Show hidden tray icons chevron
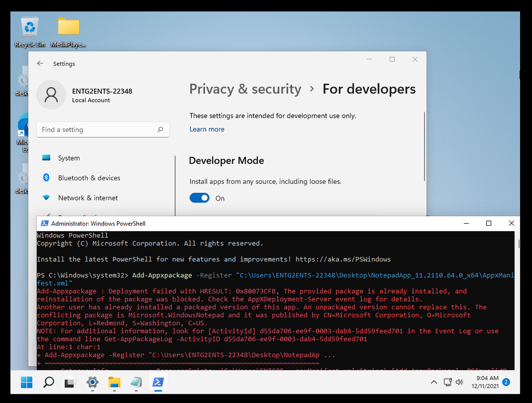532x403 pixels. pos(434,382)
